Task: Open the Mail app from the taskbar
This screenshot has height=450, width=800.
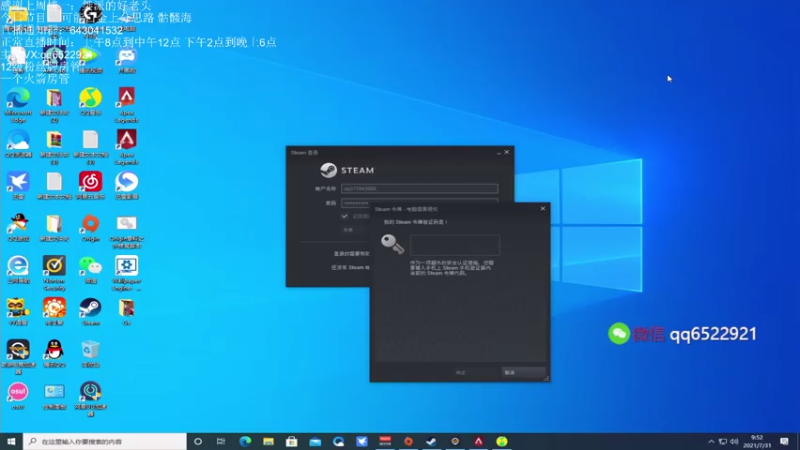Action: coord(315,441)
